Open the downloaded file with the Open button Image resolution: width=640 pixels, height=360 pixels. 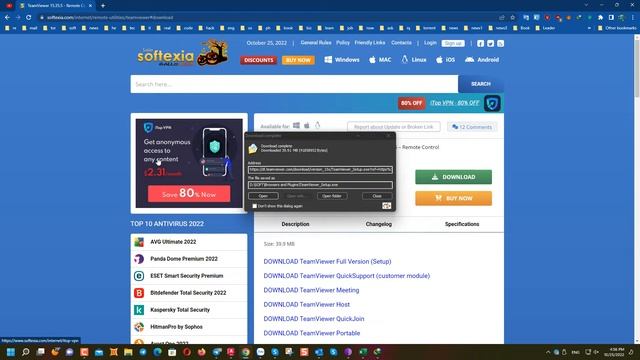[263, 196]
